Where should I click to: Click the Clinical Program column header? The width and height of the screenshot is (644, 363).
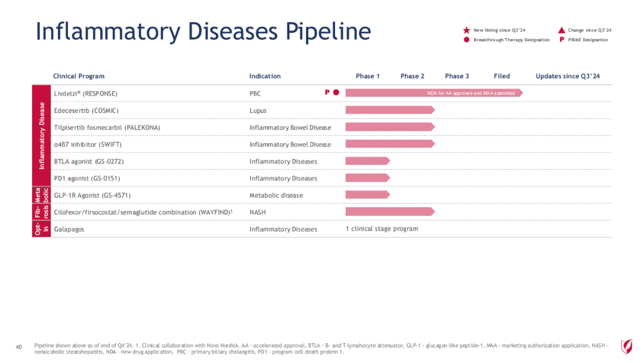pos(79,76)
